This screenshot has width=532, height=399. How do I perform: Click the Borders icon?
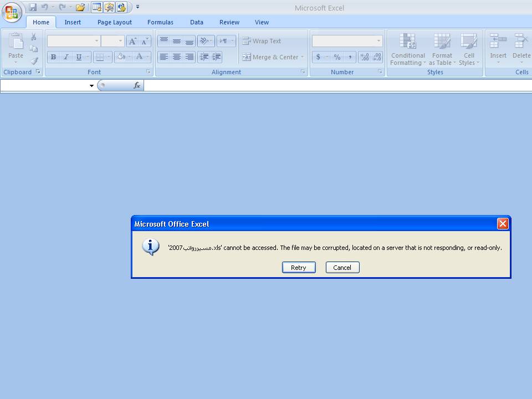(x=100, y=57)
